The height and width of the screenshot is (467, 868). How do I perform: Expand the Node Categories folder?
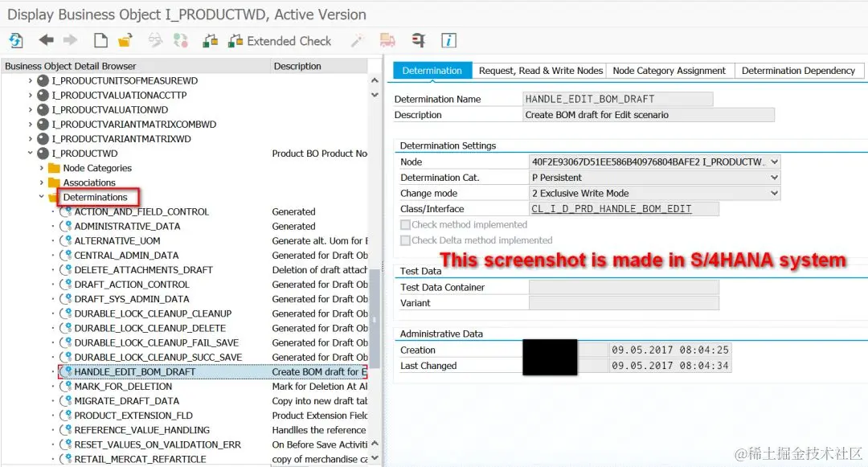point(42,168)
